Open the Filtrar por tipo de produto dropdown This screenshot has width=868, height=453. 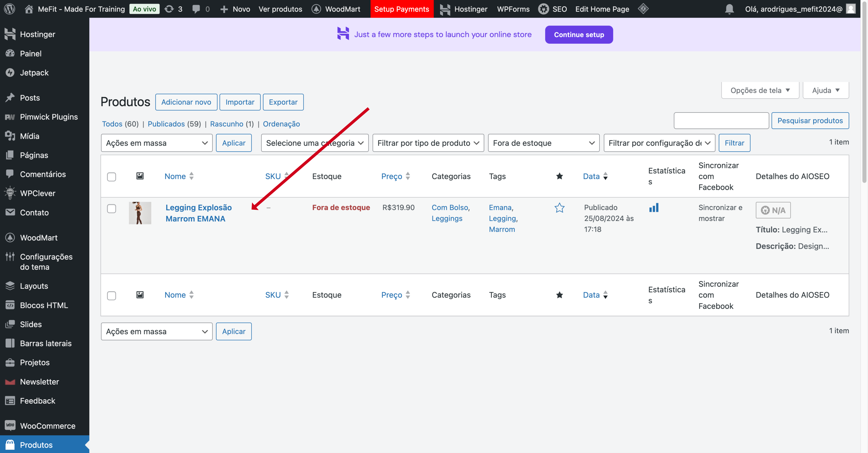[x=428, y=143]
